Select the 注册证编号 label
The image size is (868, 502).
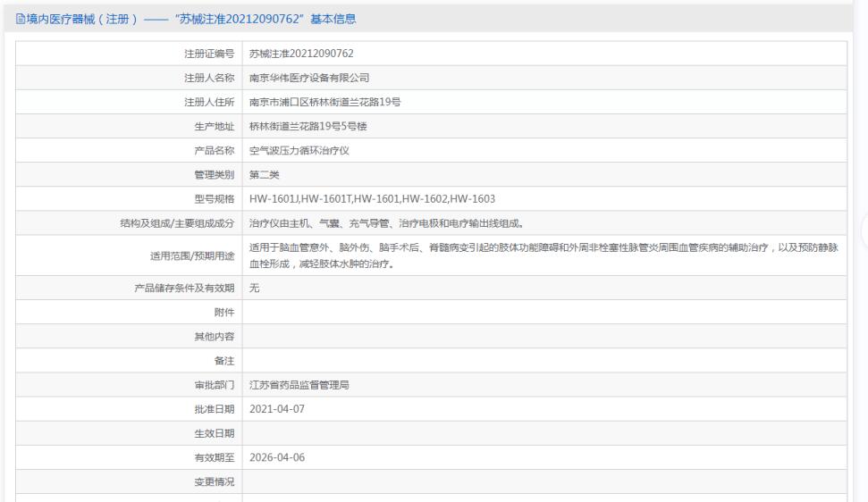[x=209, y=54]
